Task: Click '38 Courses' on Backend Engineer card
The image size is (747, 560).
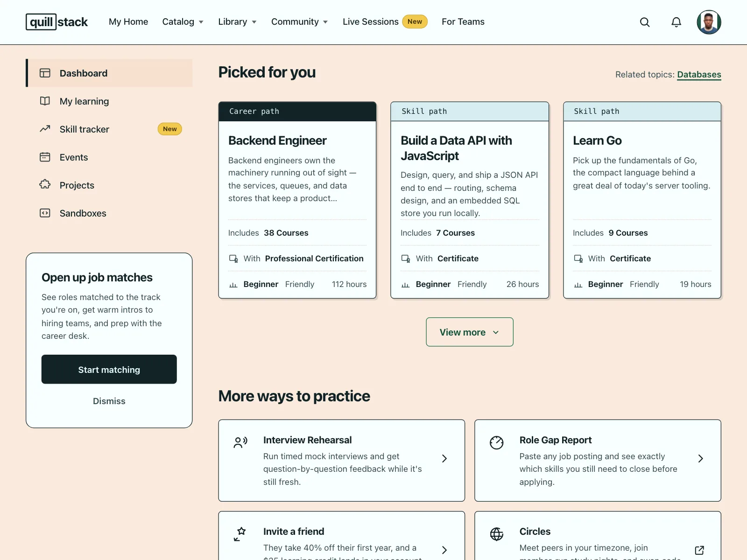Action: 286,233
